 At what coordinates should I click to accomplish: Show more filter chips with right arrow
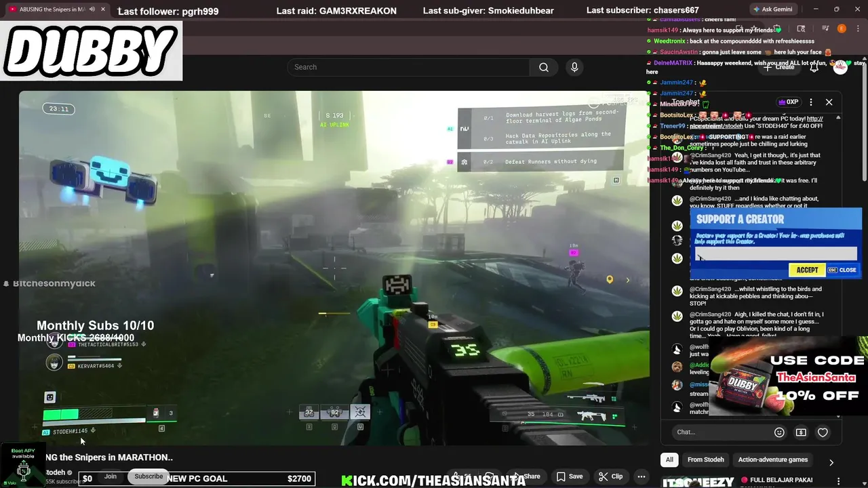click(831, 462)
